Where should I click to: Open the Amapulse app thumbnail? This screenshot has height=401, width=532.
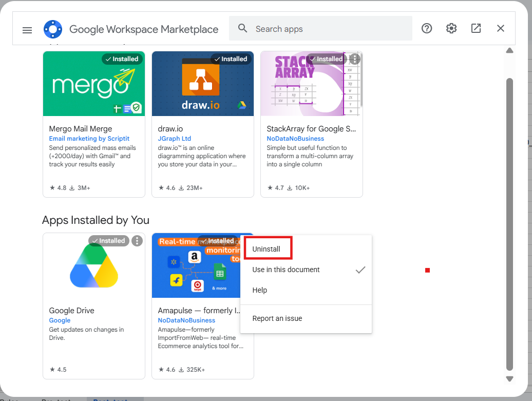click(x=196, y=265)
